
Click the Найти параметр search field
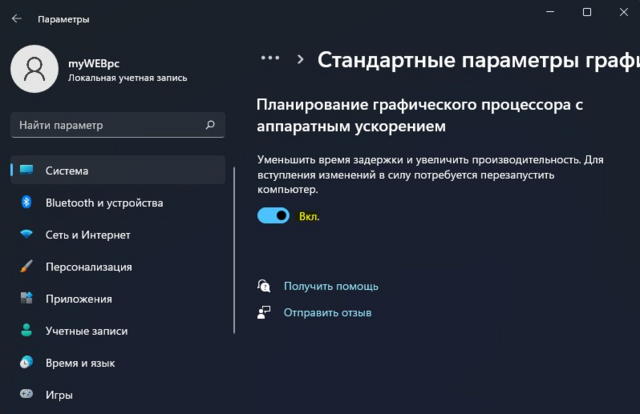click(105, 126)
